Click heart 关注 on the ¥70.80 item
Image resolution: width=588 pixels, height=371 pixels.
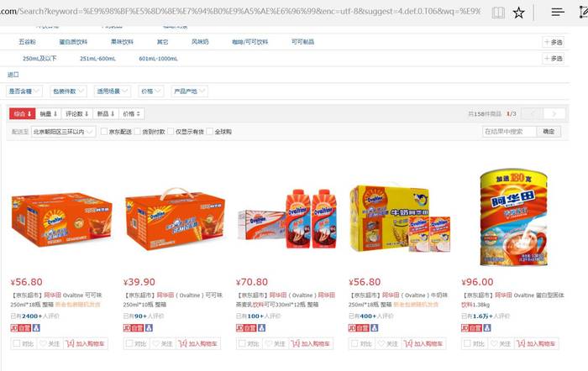coord(276,343)
